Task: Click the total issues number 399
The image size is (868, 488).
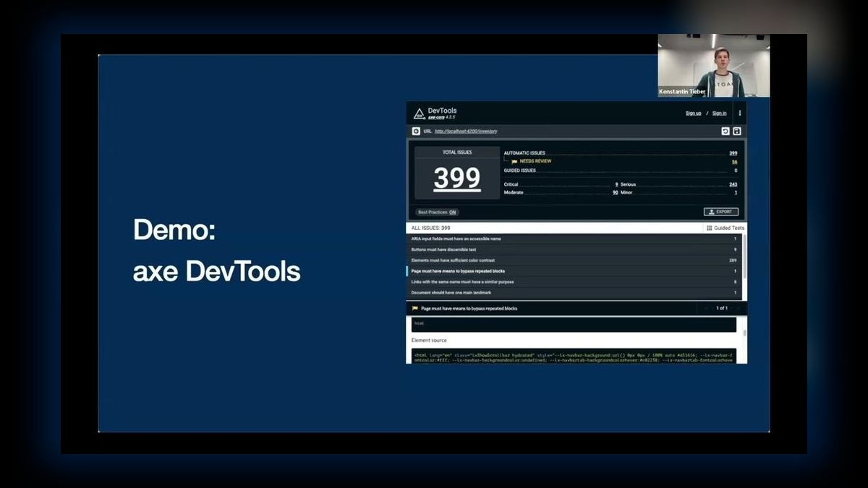Action: [457, 178]
